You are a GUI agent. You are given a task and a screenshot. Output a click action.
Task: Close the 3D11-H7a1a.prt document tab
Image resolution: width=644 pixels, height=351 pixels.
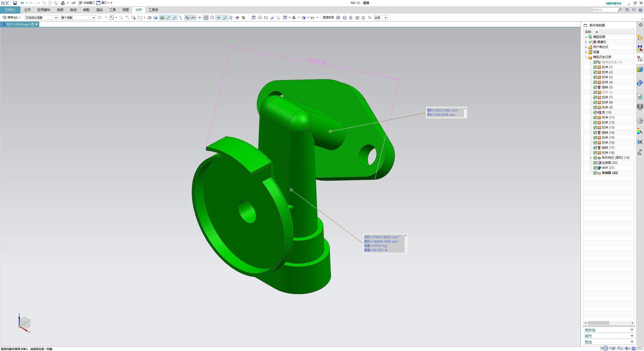tap(37, 24)
